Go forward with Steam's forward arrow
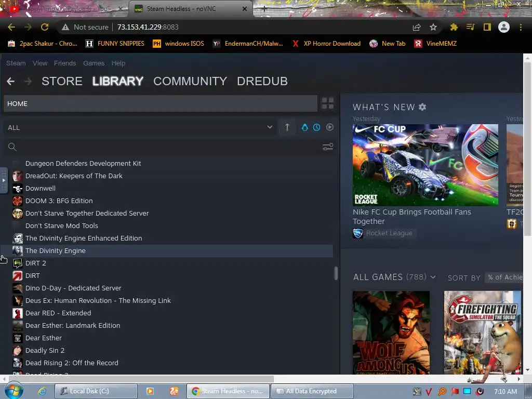Screen dimensions: 532x399 [x=28, y=82]
